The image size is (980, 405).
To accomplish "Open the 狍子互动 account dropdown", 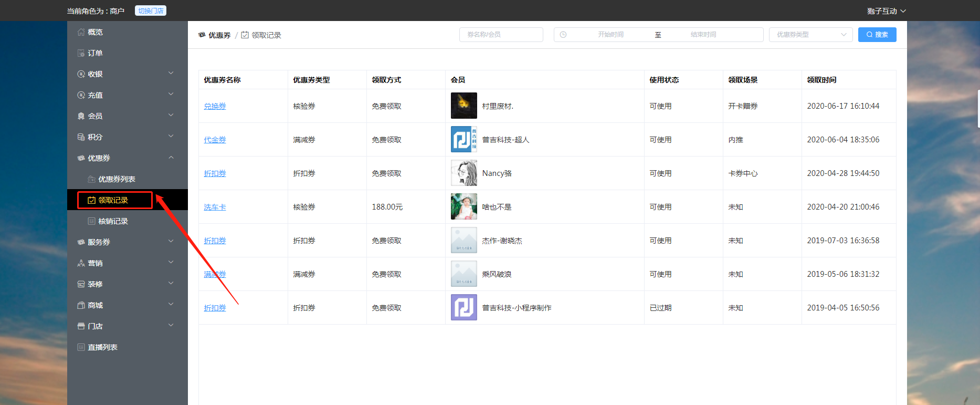I will point(887,11).
